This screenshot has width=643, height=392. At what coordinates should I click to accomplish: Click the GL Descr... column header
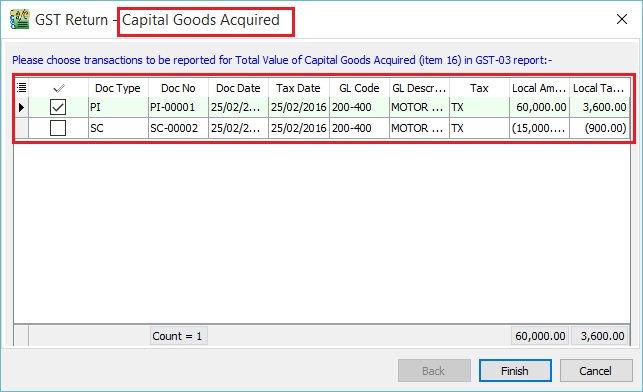(x=419, y=88)
